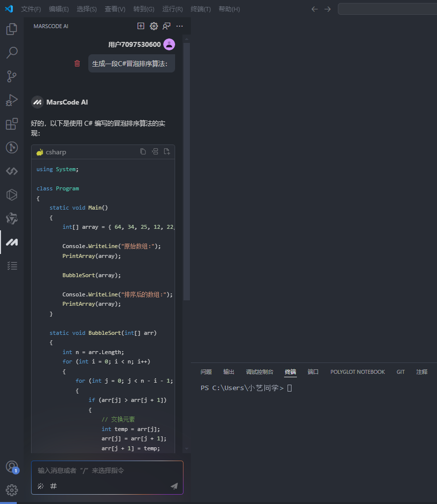Delete the user's bubble sort message
The width and height of the screenshot is (437, 504).
coord(77,63)
